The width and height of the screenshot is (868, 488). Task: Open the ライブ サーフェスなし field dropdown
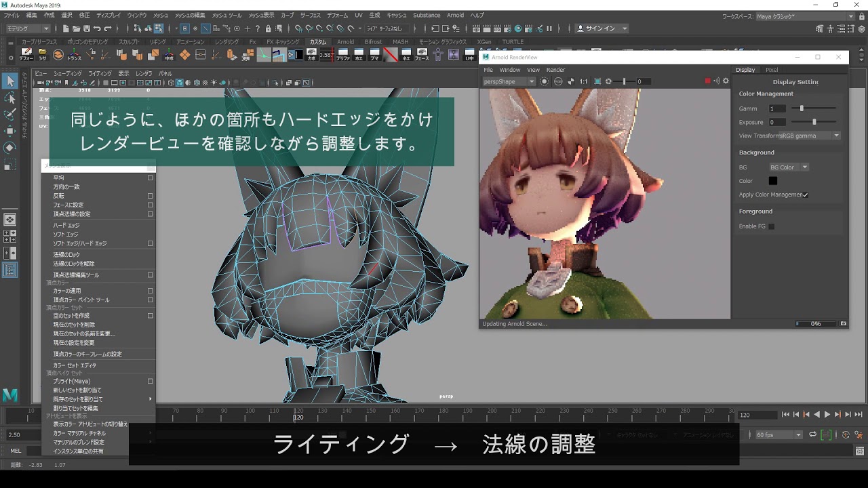pos(387,28)
